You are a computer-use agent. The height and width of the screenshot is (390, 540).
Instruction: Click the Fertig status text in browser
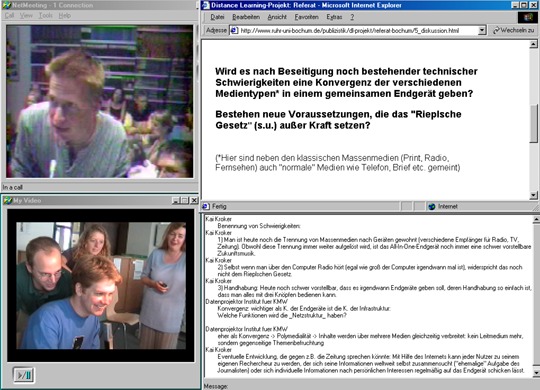click(x=219, y=206)
